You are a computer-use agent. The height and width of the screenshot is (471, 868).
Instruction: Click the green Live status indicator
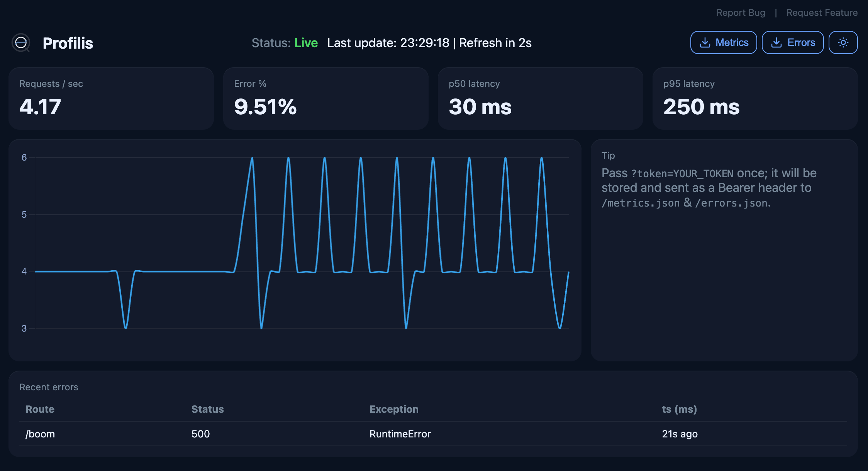306,43
